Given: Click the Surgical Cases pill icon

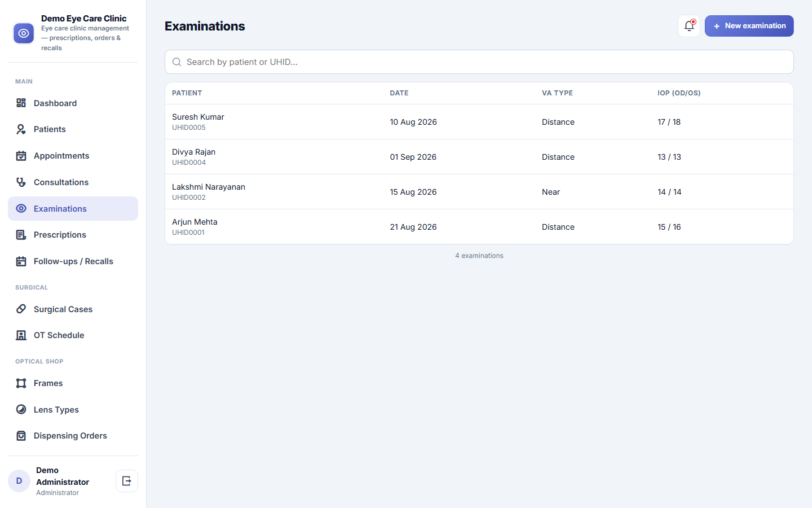Looking at the screenshot, I should click(x=21, y=309).
